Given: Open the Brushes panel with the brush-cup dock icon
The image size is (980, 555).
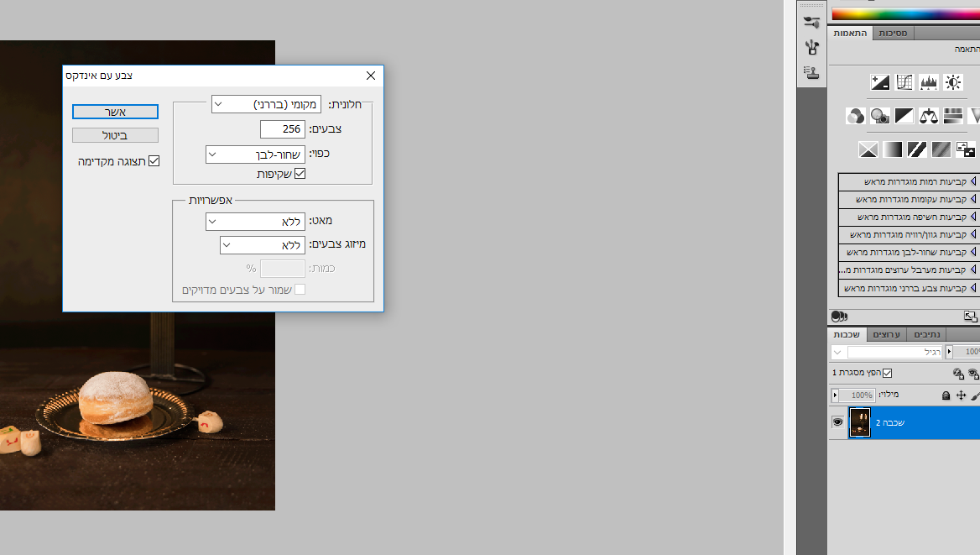Looking at the screenshot, I should 812,48.
